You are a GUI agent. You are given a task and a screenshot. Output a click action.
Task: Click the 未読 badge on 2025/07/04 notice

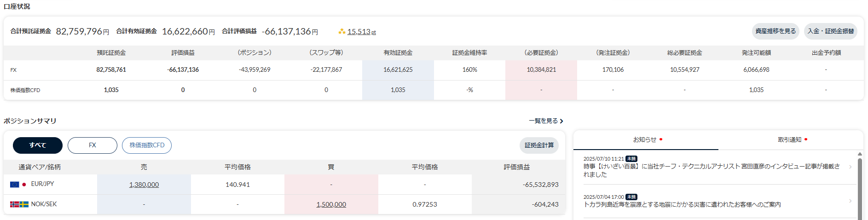point(631,197)
